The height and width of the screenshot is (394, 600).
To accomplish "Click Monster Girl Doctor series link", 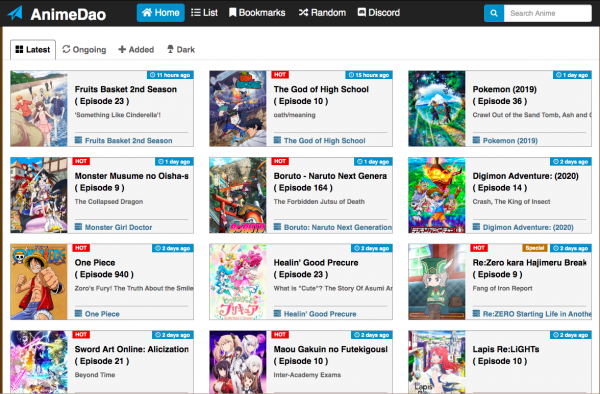I will click(118, 227).
